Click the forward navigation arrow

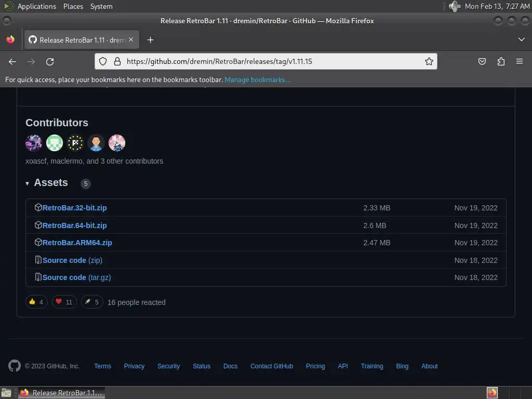(31, 61)
